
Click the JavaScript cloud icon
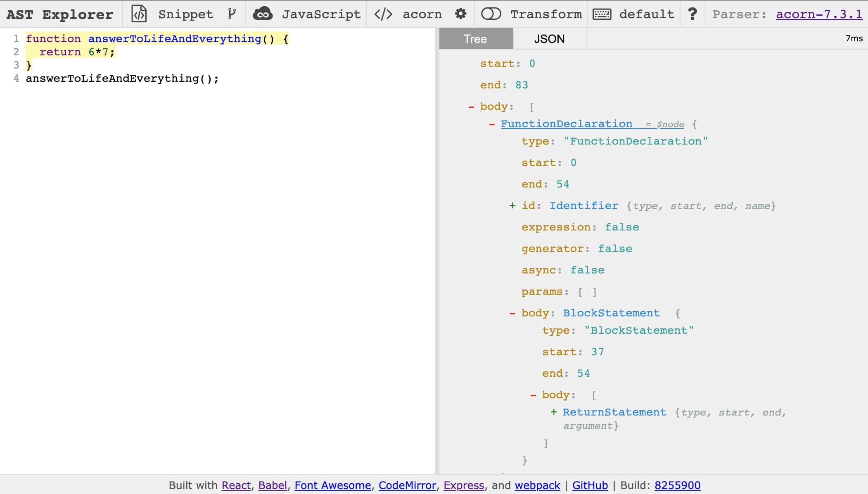263,14
